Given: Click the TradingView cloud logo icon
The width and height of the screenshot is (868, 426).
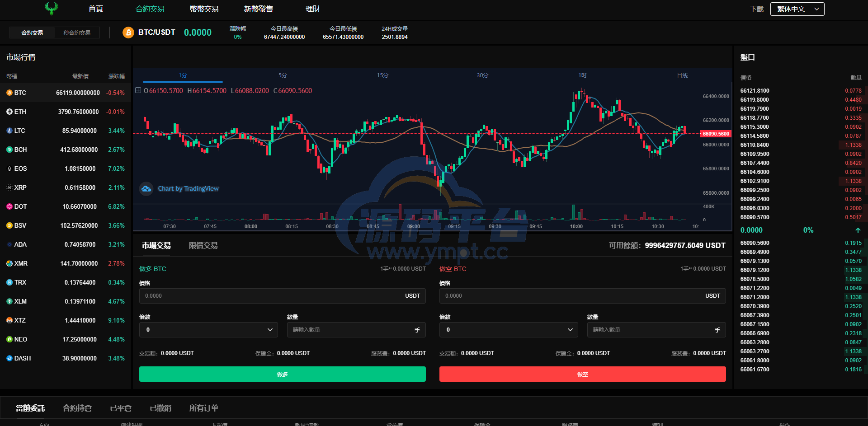Looking at the screenshot, I should 146,188.
